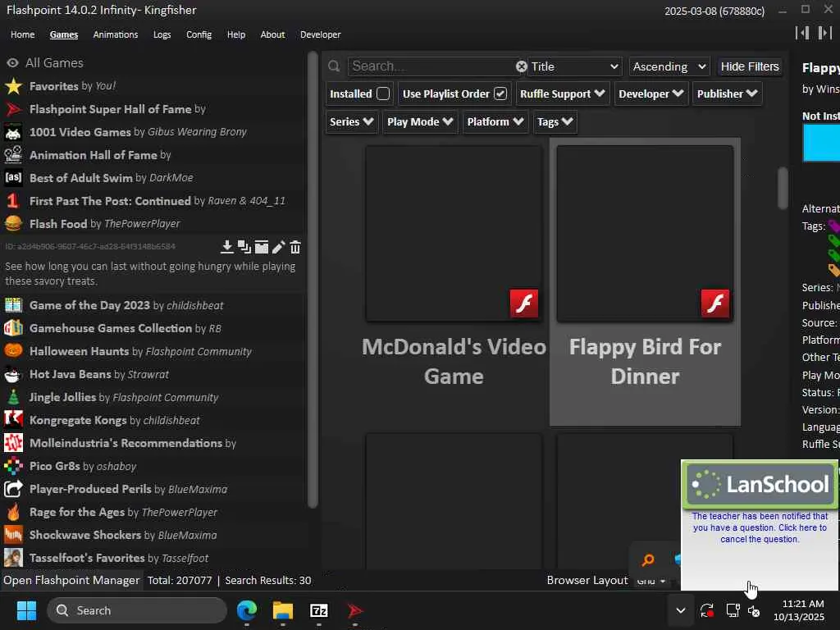This screenshot has width=840, height=630.
Task: Click the Flash platform badge on McDonald's Video Game
Action: point(524,304)
